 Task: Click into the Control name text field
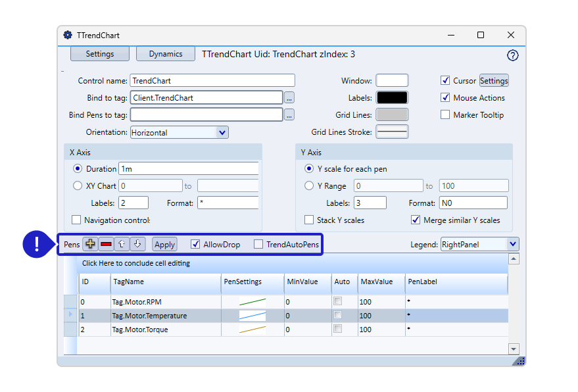[x=212, y=81]
